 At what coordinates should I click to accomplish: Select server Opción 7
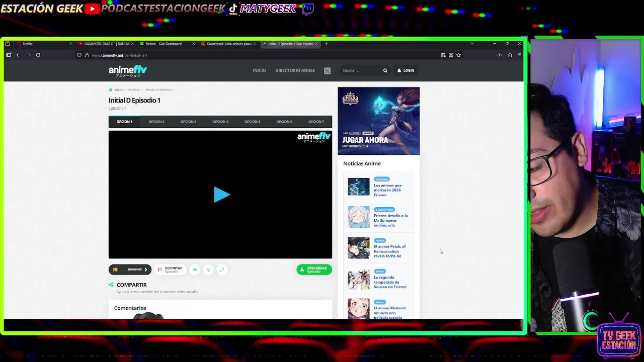pyautogui.click(x=316, y=122)
